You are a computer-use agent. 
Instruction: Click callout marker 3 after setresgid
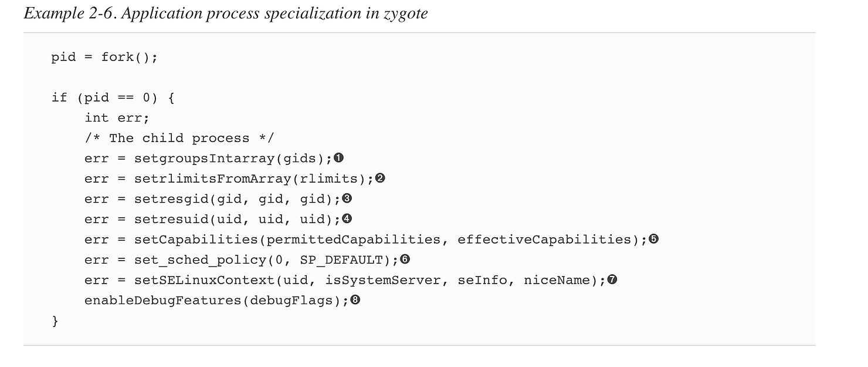347,198
